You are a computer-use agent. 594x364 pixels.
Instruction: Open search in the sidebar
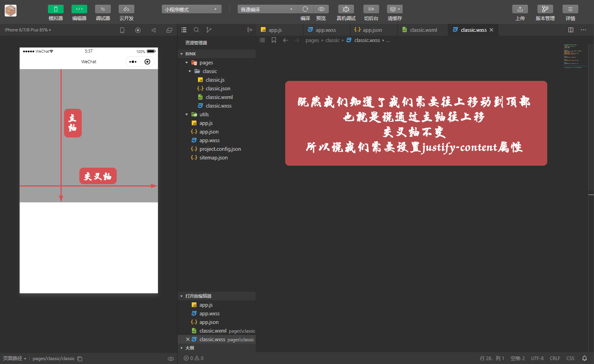[x=196, y=29]
